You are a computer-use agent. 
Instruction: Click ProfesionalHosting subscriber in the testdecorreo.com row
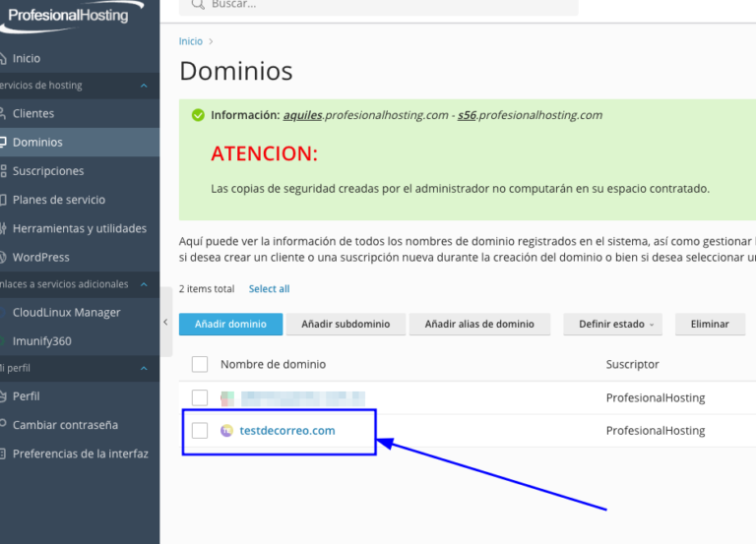[656, 430]
